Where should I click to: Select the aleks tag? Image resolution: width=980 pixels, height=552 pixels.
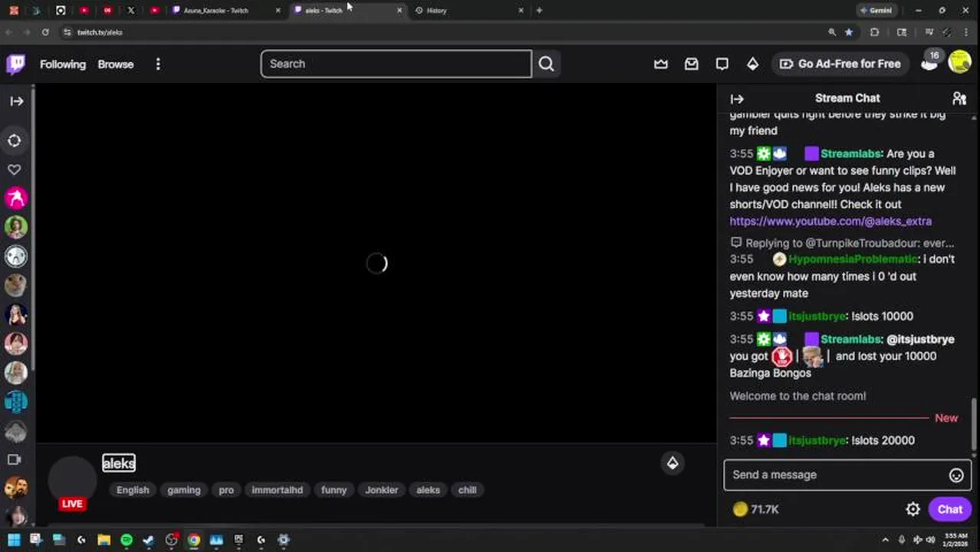pyautogui.click(x=428, y=490)
